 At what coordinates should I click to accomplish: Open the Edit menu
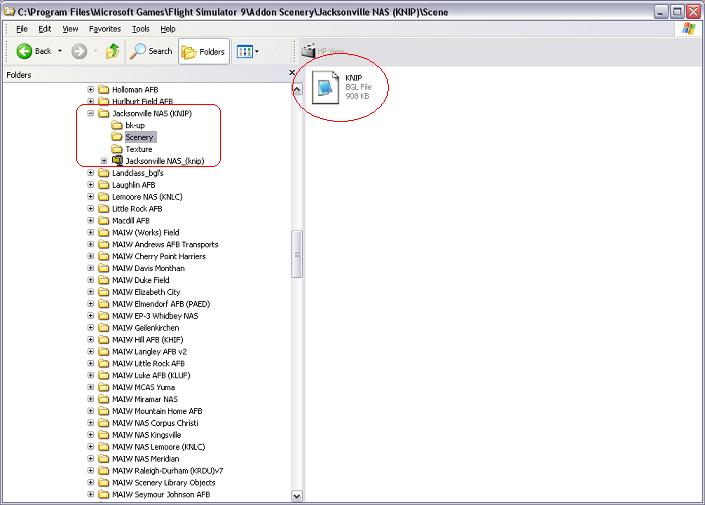45,29
